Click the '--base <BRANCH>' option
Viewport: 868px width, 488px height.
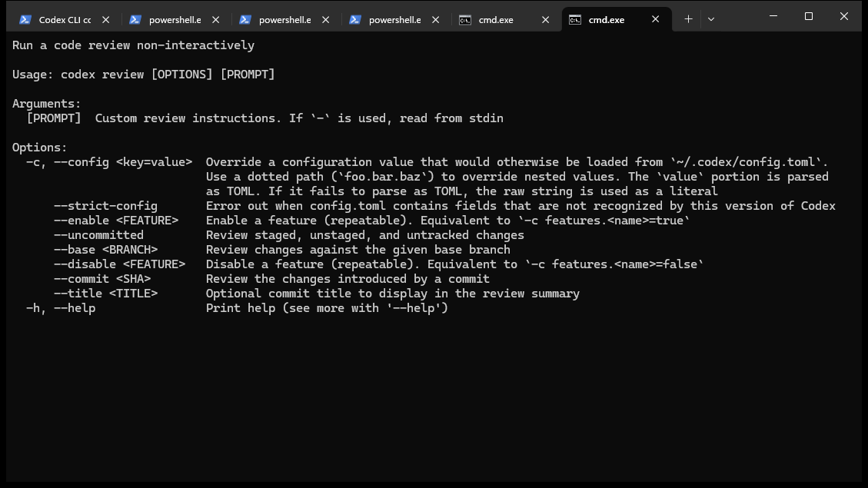click(106, 250)
